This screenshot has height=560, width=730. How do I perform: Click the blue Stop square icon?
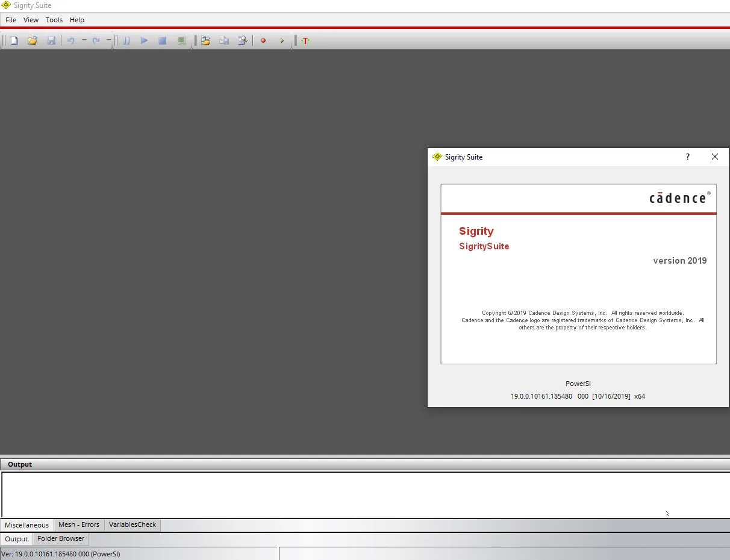(x=162, y=40)
